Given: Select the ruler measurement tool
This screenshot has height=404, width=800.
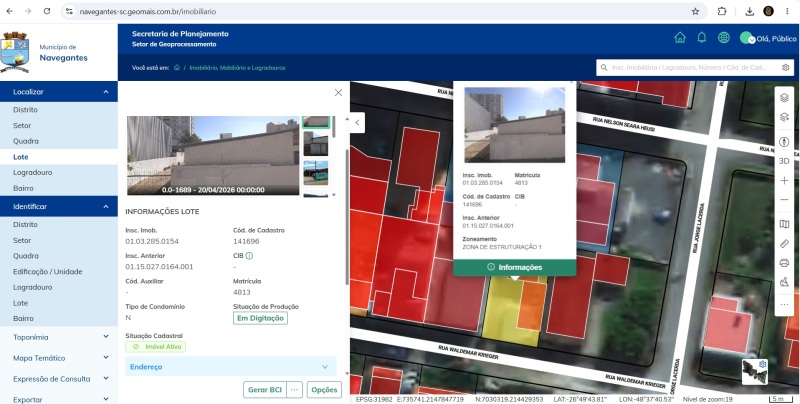Looking at the screenshot, I should click(x=784, y=244).
